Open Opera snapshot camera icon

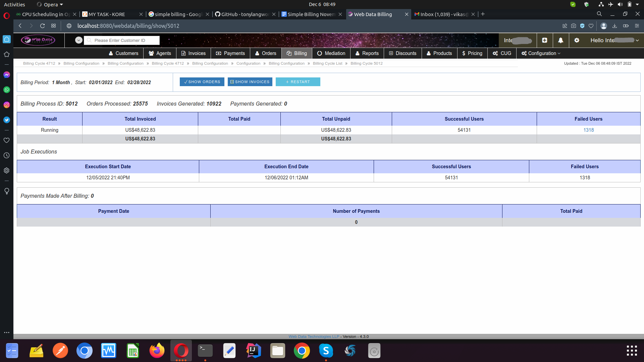pos(574,26)
